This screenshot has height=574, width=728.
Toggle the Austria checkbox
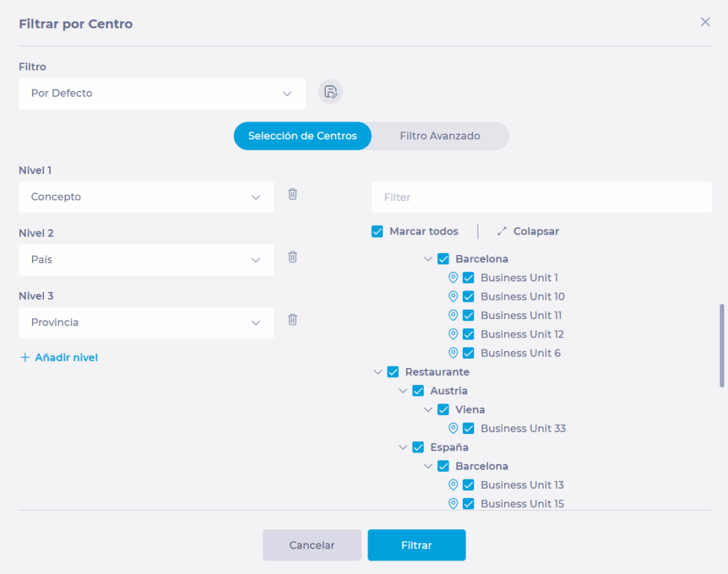pos(418,391)
